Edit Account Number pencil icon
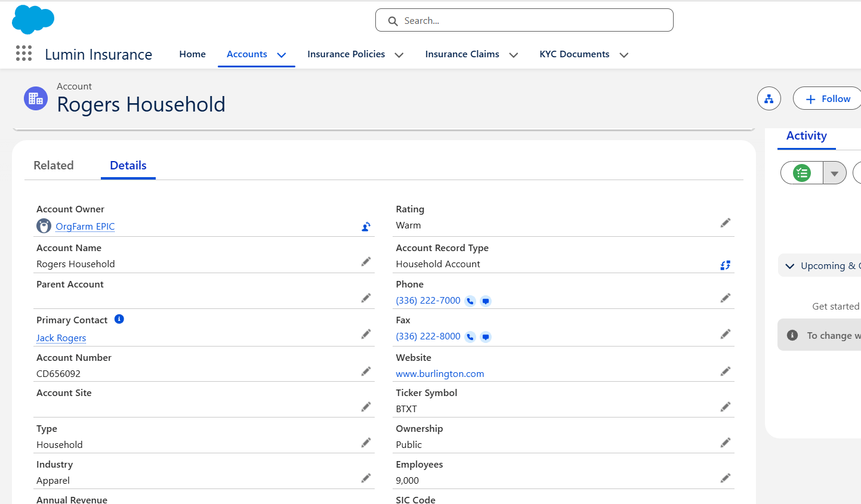 coord(366,372)
